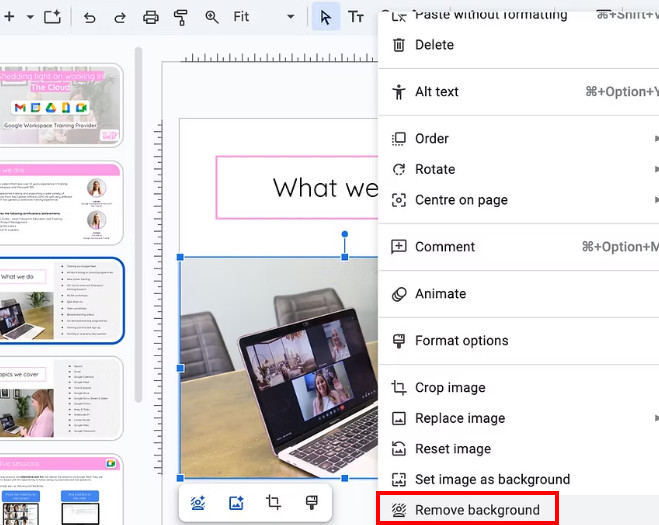Image resolution: width=659 pixels, height=525 pixels.
Task: Click the Replace image picture icon
Action: [x=398, y=418]
